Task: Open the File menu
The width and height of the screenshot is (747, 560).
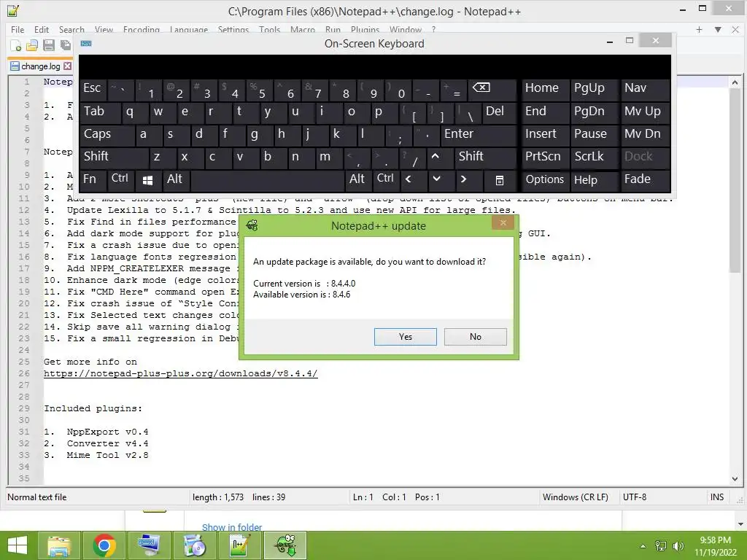Action: tap(18, 29)
